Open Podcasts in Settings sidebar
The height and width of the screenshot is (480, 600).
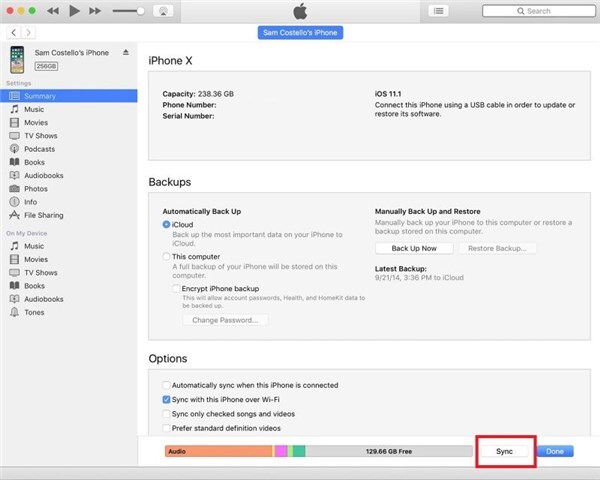(x=41, y=148)
